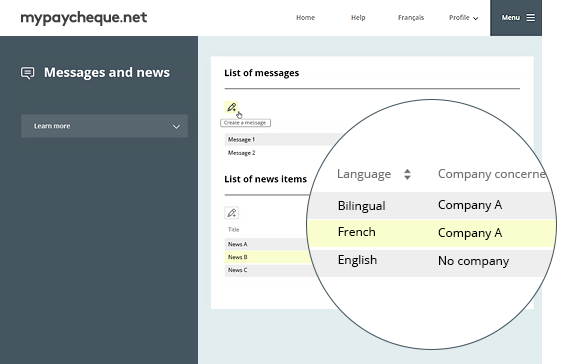578x364 pixels.
Task: Click the Title column header
Action: tap(233, 229)
